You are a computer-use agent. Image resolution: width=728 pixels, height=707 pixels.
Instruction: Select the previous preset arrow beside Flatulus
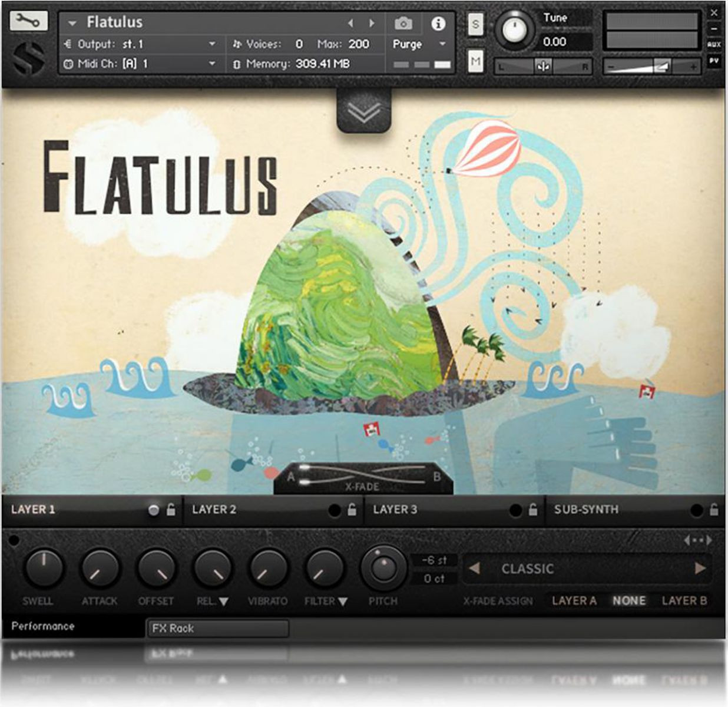coord(350,23)
